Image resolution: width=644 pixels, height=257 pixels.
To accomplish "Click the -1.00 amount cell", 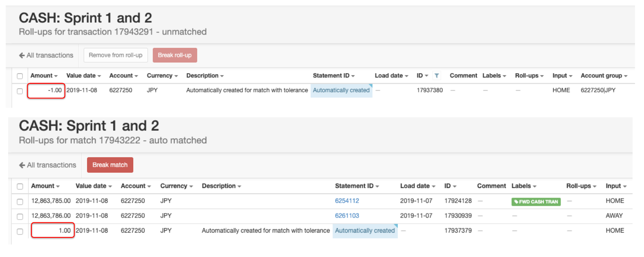I will [x=46, y=91].
